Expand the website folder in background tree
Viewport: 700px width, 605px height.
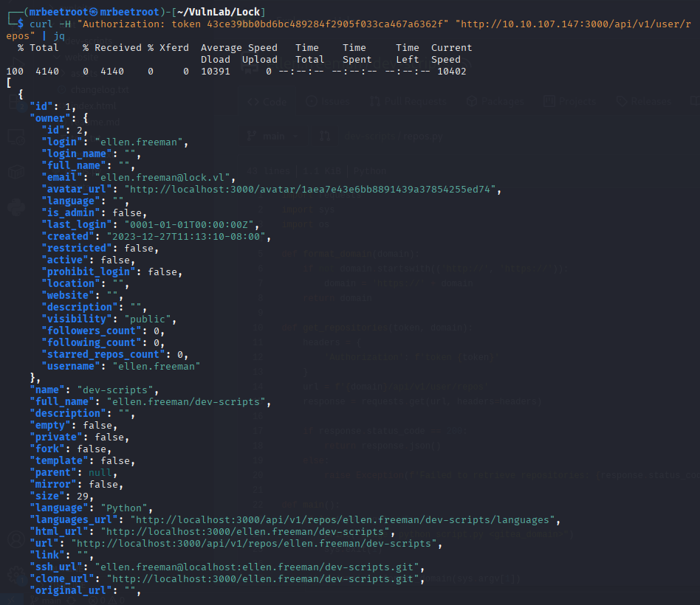point(82,57)
